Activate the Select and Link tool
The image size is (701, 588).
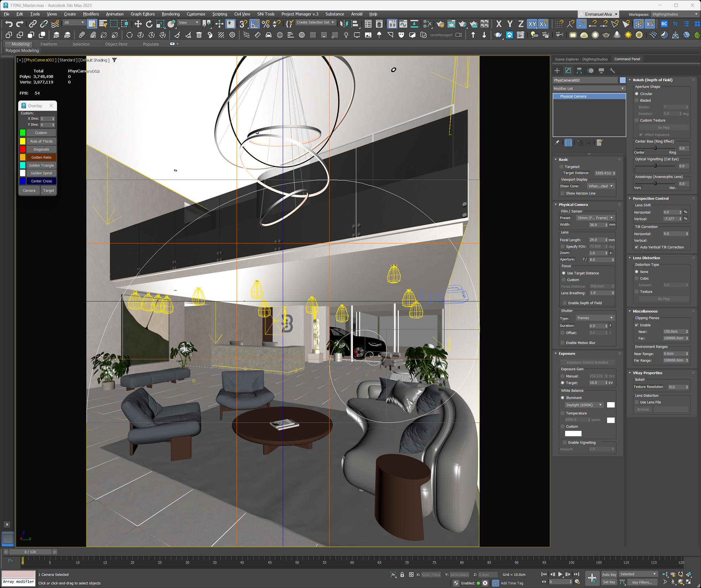33,24
